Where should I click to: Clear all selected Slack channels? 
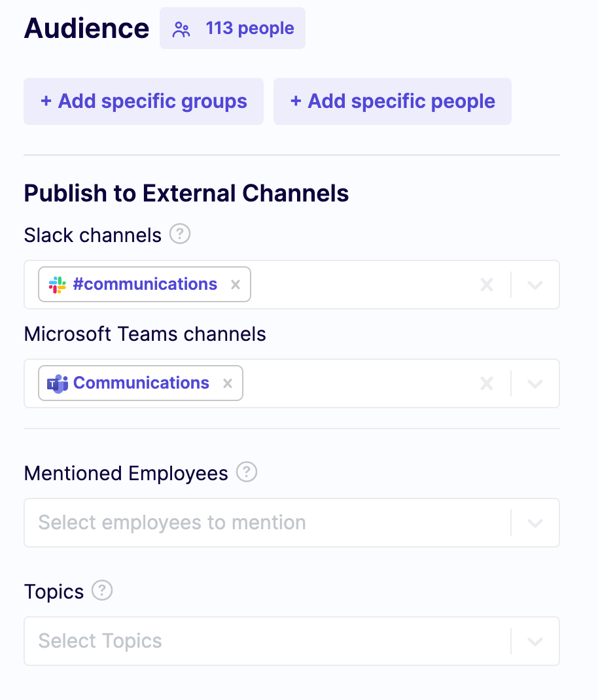coord(487,285)
